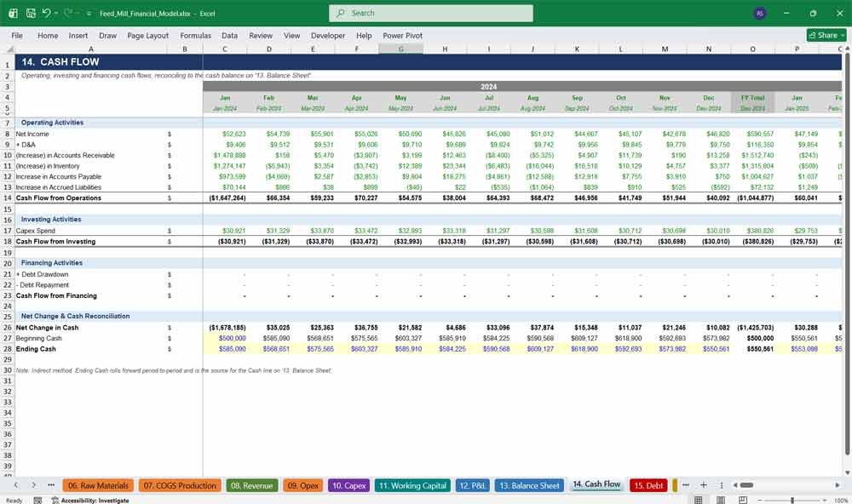Undo the last action
The width and height of the screenshot is (852, 504).
(x=47, y=13)
